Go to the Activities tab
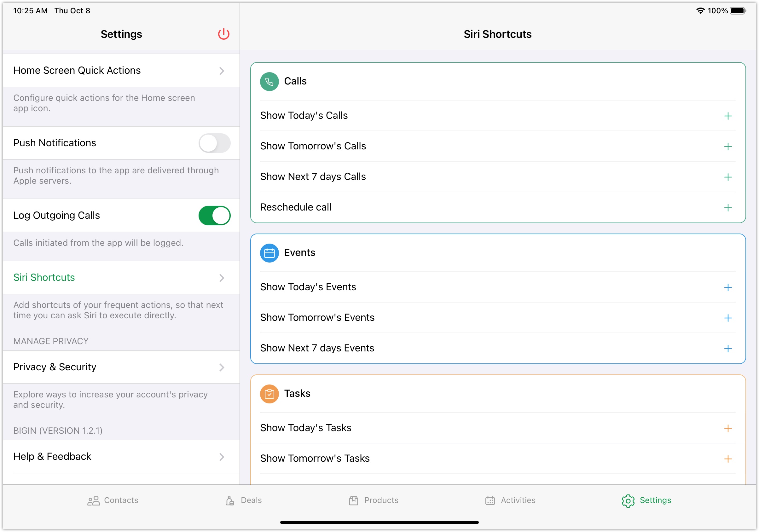 [510, 500]
